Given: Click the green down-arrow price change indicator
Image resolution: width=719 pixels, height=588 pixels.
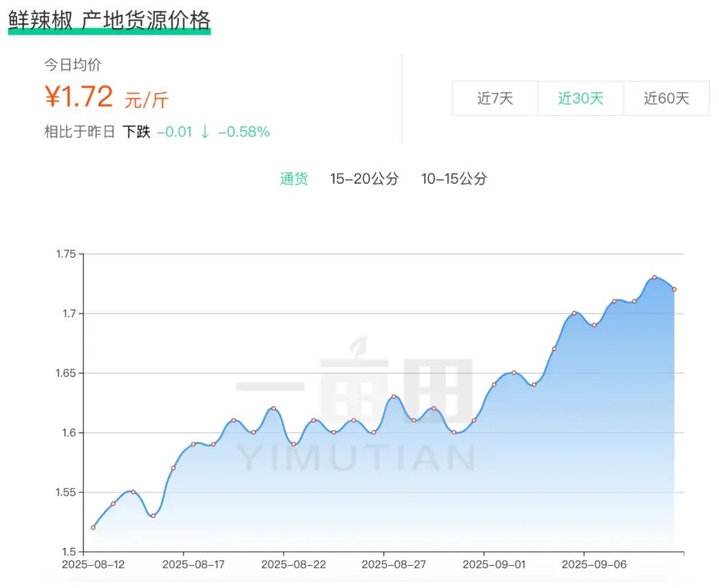Looking at the screenshot, I should 205,132.
